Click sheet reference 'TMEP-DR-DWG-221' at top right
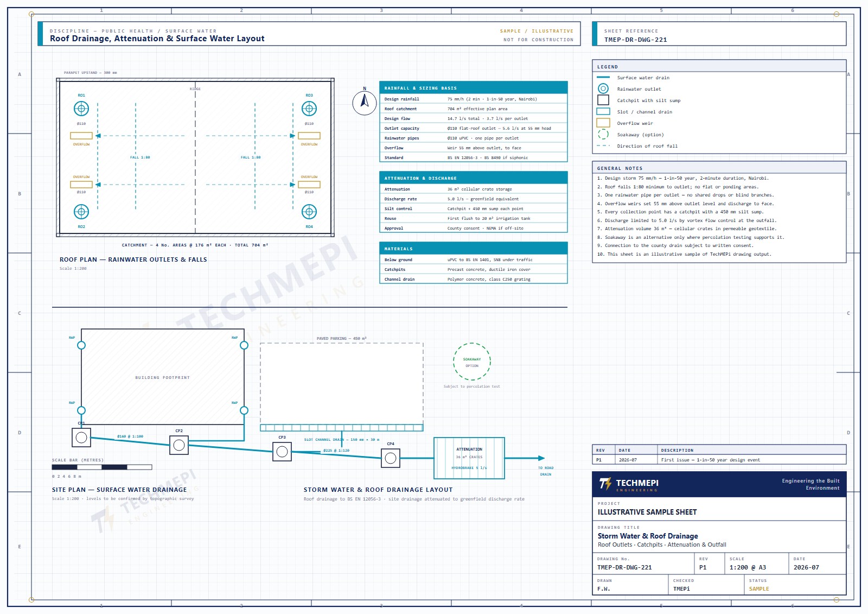Viewport: 868px width, 614px height. pos(636,40)
